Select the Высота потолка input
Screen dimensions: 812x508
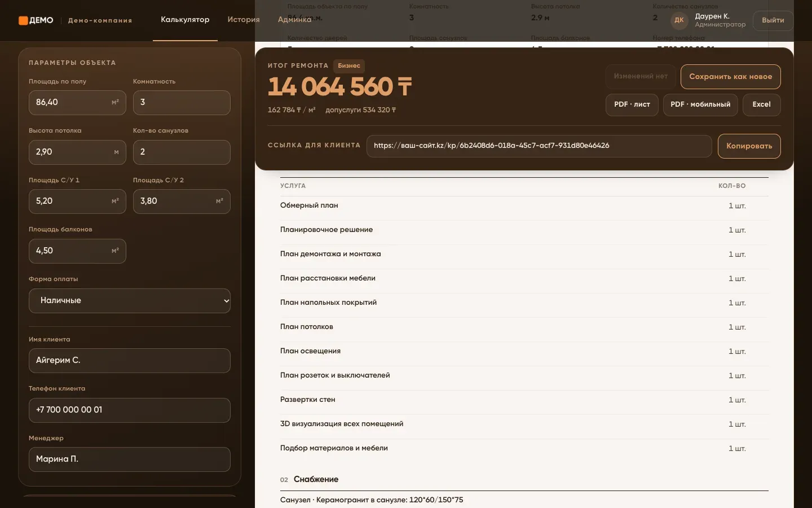(x=77, y=152)
